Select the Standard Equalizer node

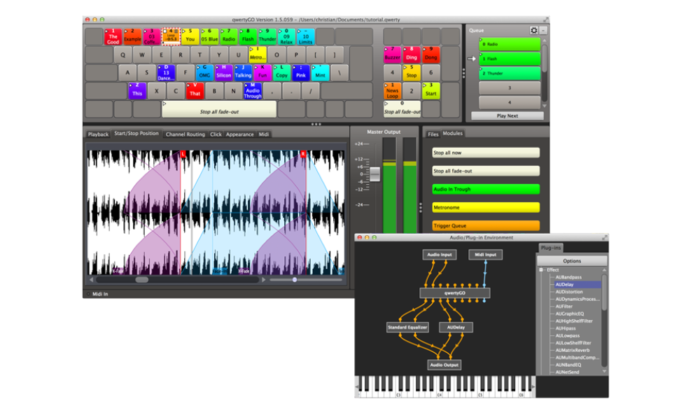click(407, 327)
